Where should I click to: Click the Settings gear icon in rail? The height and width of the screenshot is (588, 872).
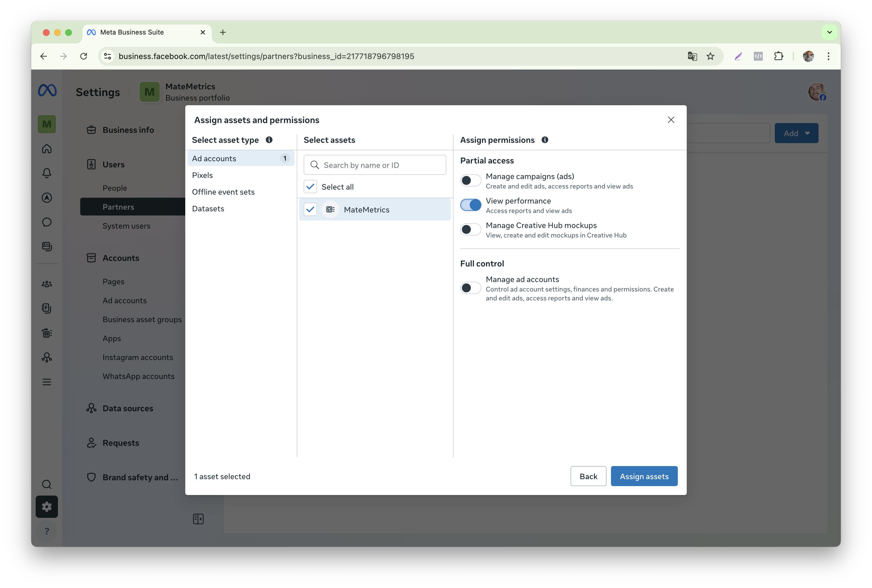pyautogui.click(x=47, y=507)
